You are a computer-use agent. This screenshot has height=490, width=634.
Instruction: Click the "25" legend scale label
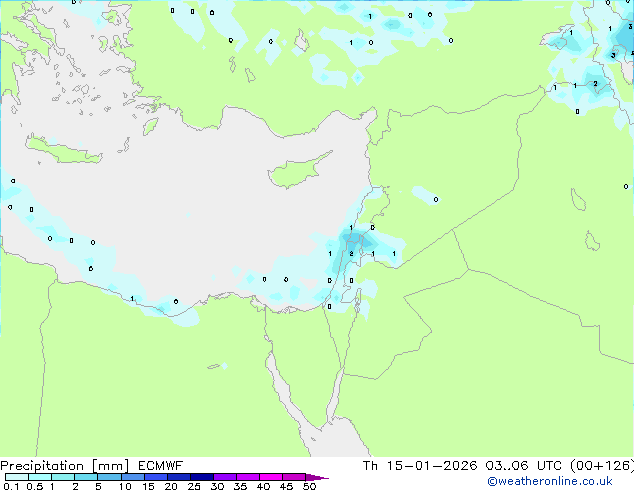194,486
